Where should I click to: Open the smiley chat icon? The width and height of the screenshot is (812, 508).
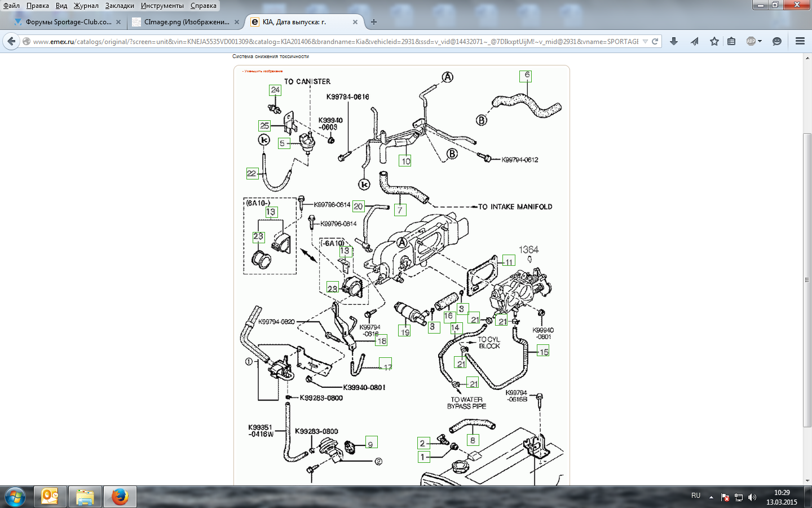tap(777, 41)
